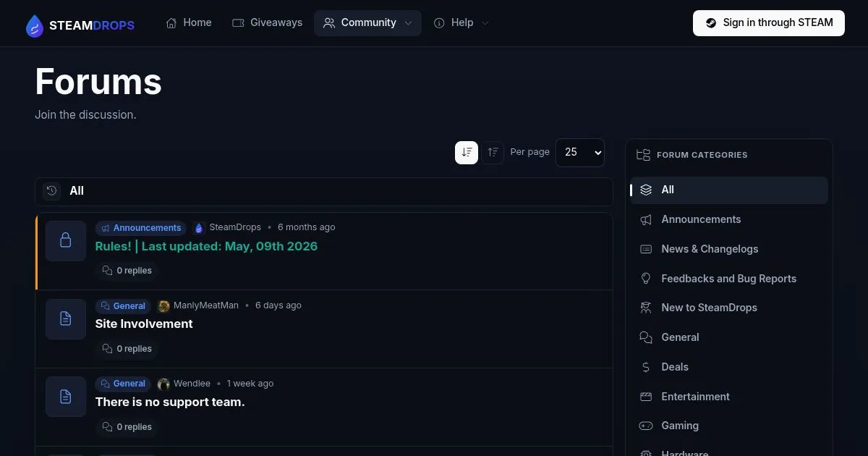
Task: Click ManlyMeatMan's avatar image
Action: (x=164, y=306)
